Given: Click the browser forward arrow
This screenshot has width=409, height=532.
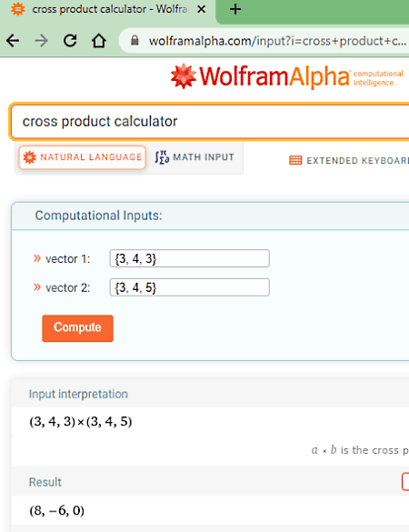Looking at the screenshot, I should click(42, 41).
